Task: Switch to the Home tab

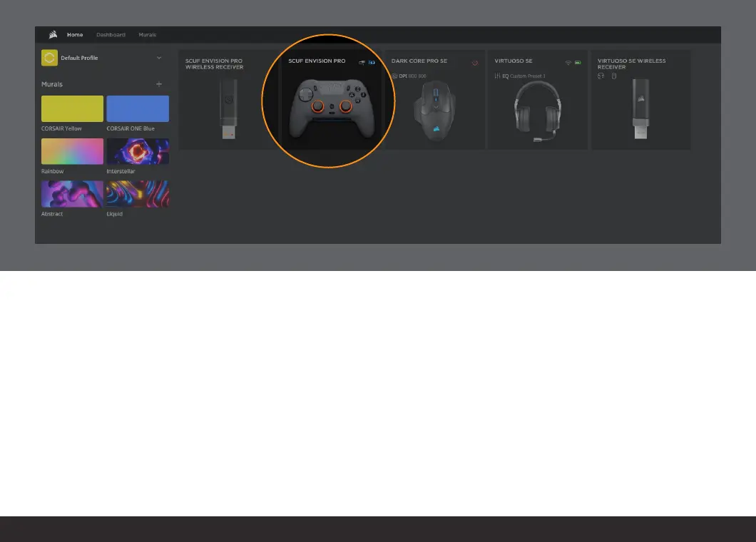Action: tap(75, 35)
